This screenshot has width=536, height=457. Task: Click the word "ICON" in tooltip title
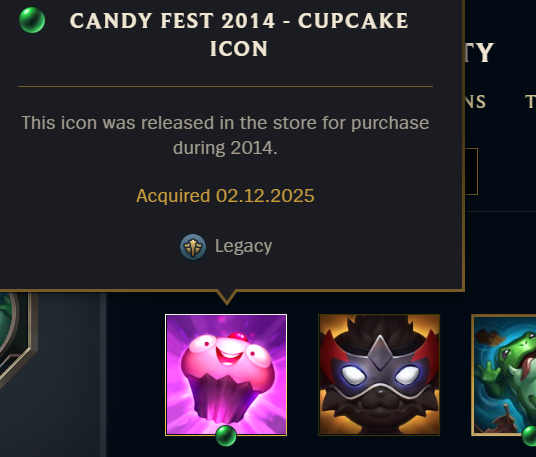(x=239, y=49)
